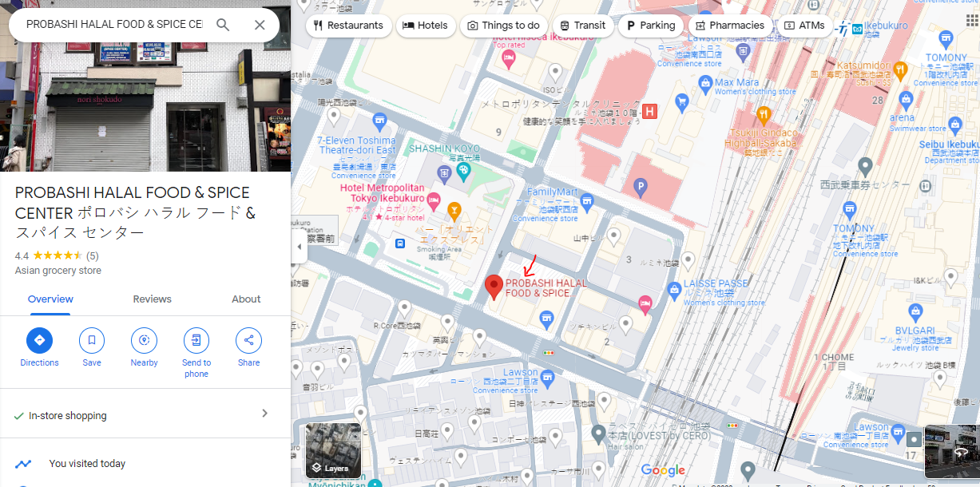Image resolution: width=980 pixels, height=487 pixels.
Task: Click the red PROBASHI HALAL map pin
Action: coord(494,286)
